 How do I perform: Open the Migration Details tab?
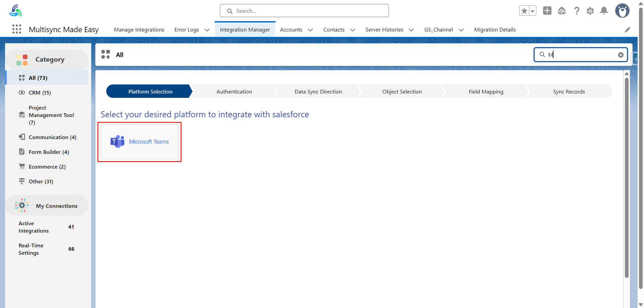click(494, 30)
